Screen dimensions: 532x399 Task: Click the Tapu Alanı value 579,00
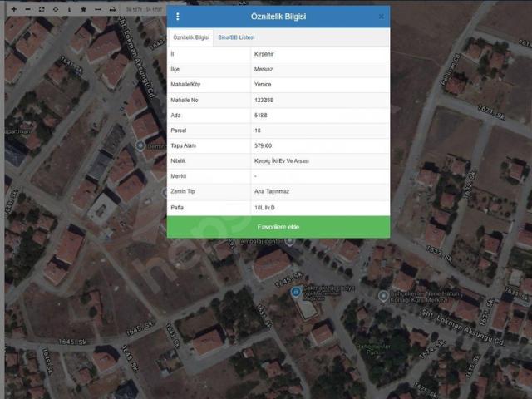(263, 146)
